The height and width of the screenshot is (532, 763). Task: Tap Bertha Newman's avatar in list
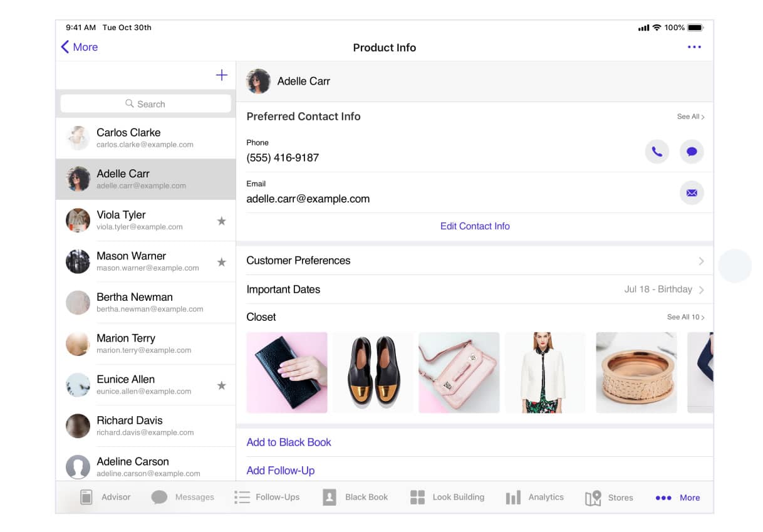click(78, 303)
